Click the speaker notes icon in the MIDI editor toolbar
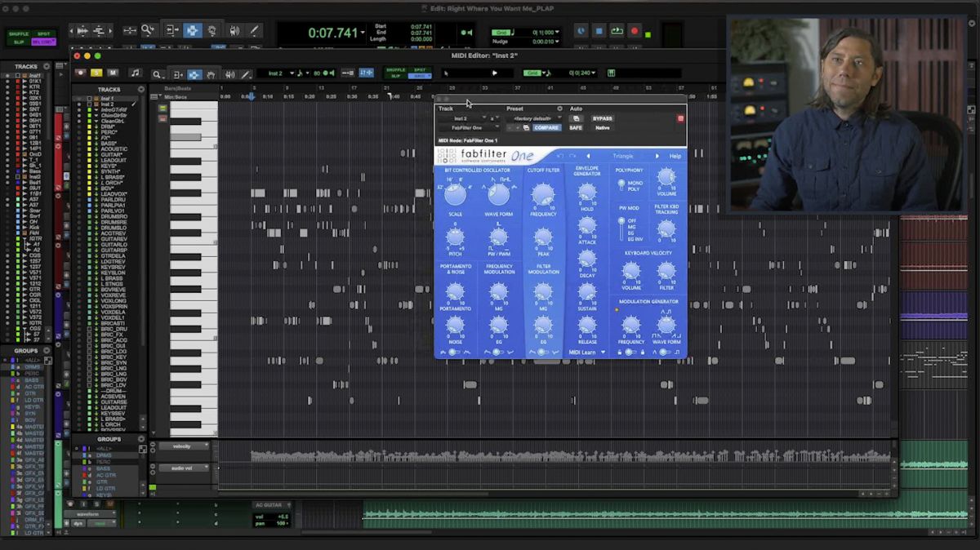The height and width of the screenshot is (550, 980). point(229,73)
